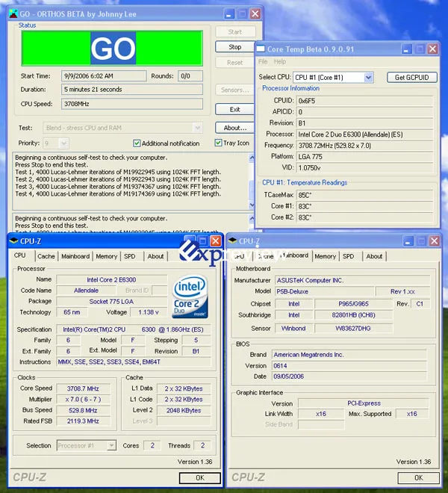This screenshot has width=448, height=493.
Task: Click the Manufacturer ASUSTeK Computer INC. value
Action: [x=352, y=280]
